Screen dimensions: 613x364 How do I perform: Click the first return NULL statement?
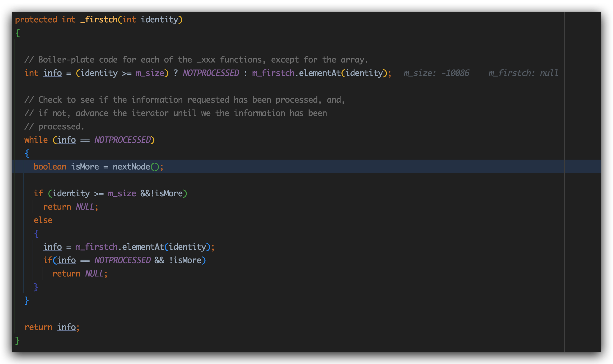click(71, 207)
